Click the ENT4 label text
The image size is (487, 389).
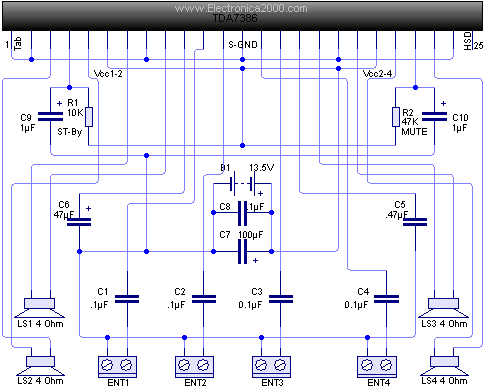(378, 383)
